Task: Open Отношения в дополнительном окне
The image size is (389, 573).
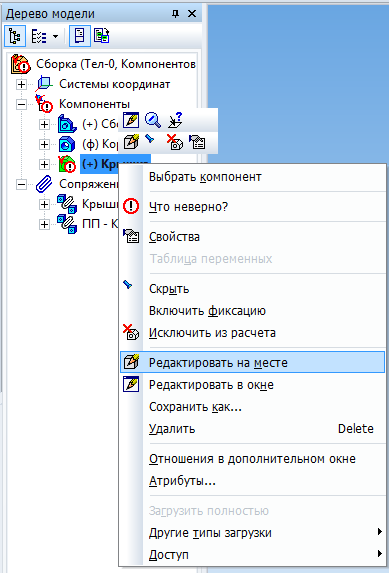Action: click(x=253, y=459)
